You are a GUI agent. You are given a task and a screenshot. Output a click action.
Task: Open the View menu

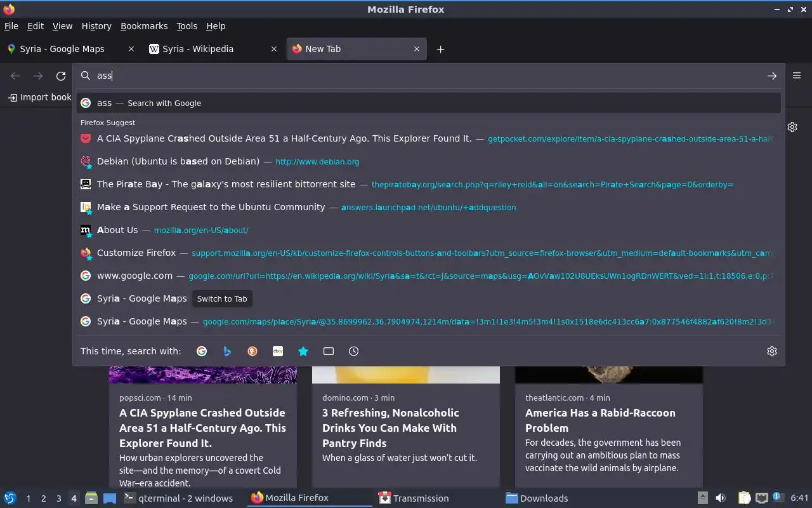62,26
